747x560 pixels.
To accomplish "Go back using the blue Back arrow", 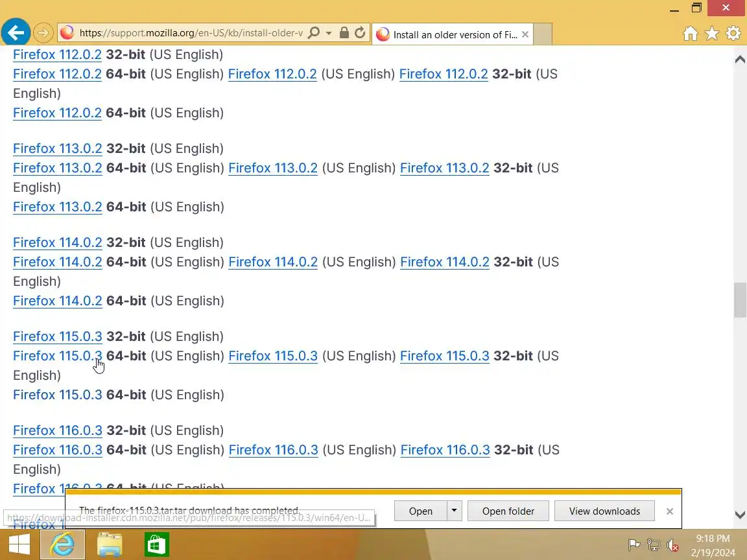I will point(16,33).
